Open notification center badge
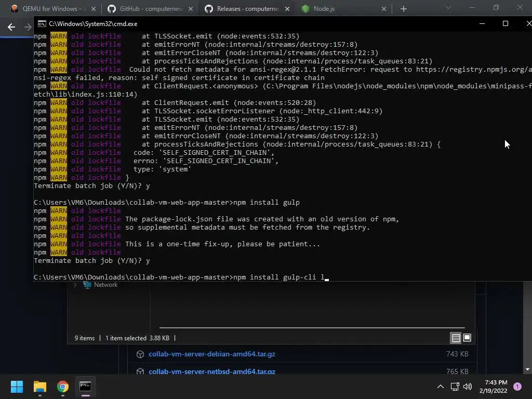532x399 pixels. coord(517,387)
